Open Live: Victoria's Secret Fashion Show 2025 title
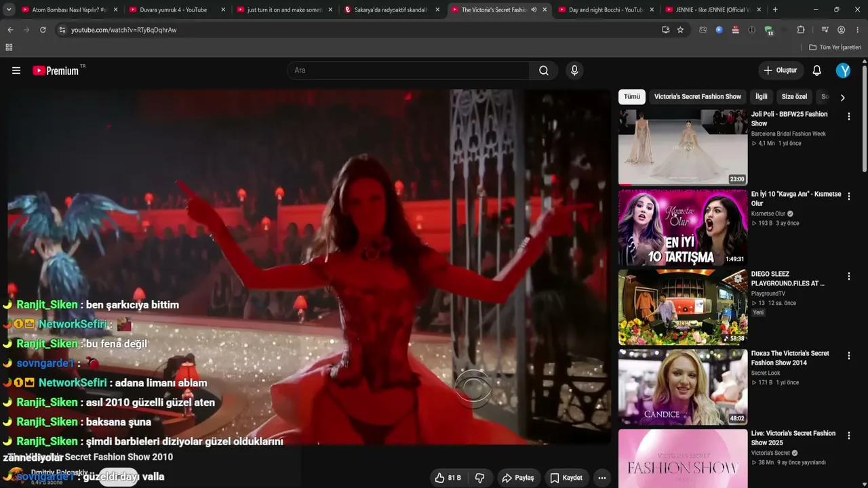Screen dimensions: 868x488 793,438
